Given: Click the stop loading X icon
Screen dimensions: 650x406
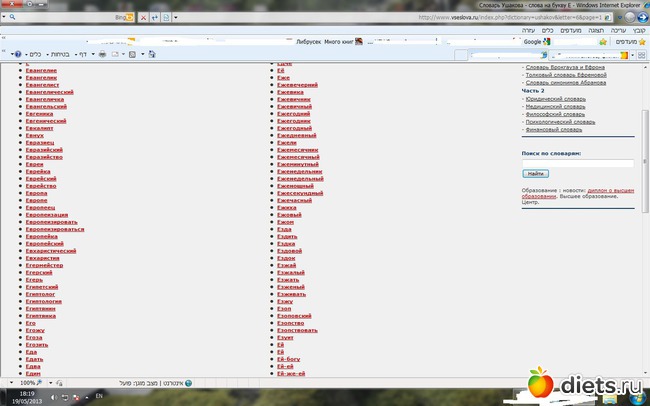Looking at the screenshot, I should pos(143,18).
